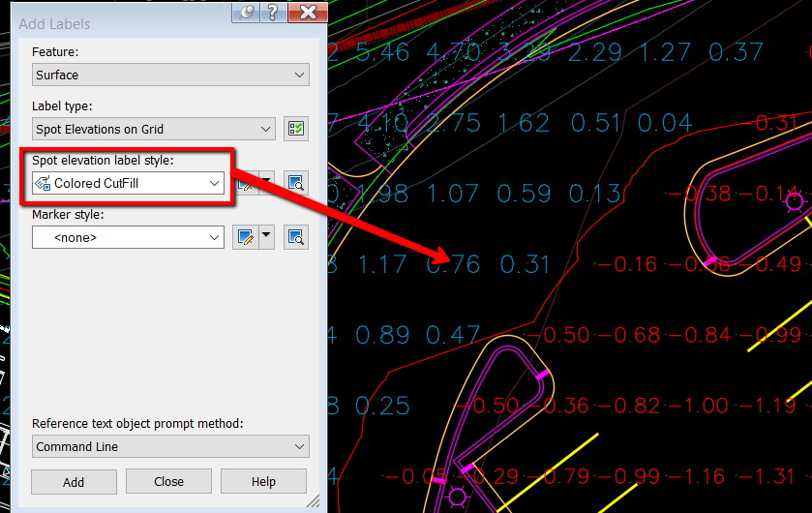The image size is (812, 513).
Task: Select the 0.89 blue label in drawing
Action: (382, 336)
